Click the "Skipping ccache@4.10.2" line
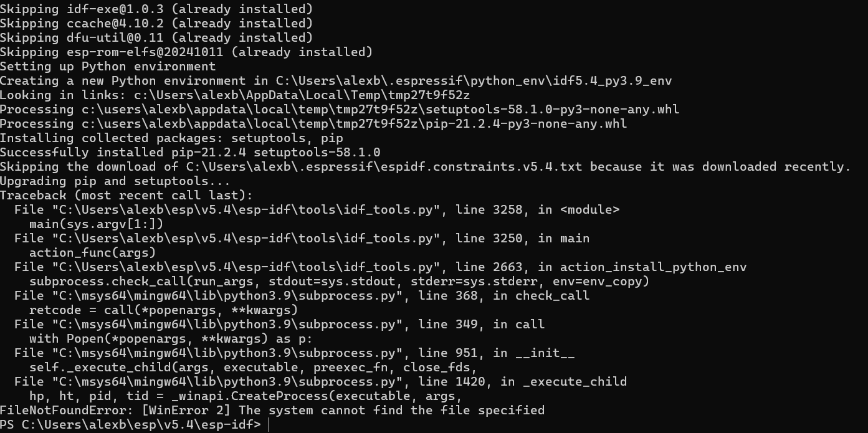Image resolution: width=868 pixels, height=433 pixels. coord(156,23)
